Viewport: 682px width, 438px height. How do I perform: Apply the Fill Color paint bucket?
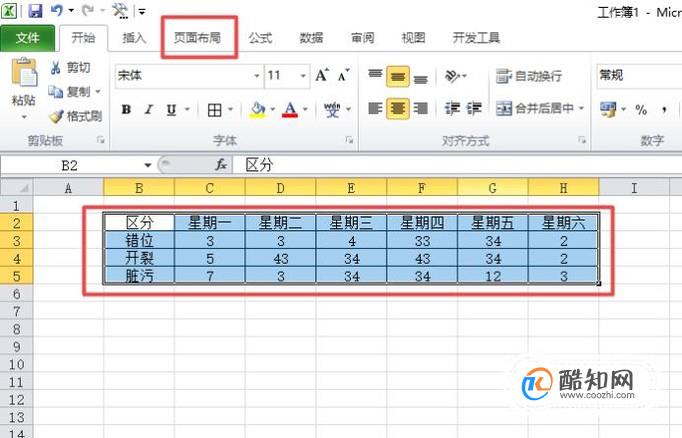[257, 109]
